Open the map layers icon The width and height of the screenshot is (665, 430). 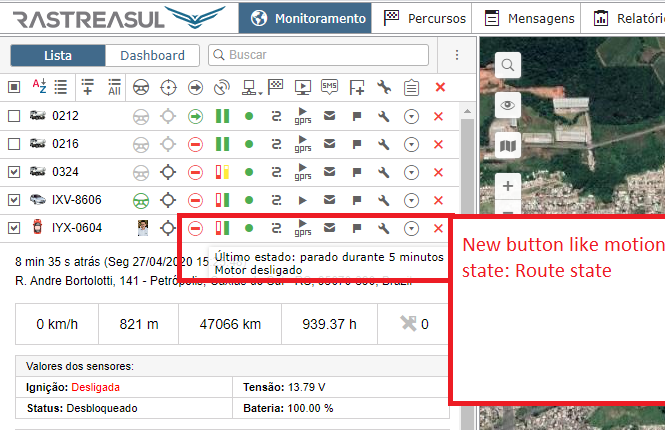[509, 147]
